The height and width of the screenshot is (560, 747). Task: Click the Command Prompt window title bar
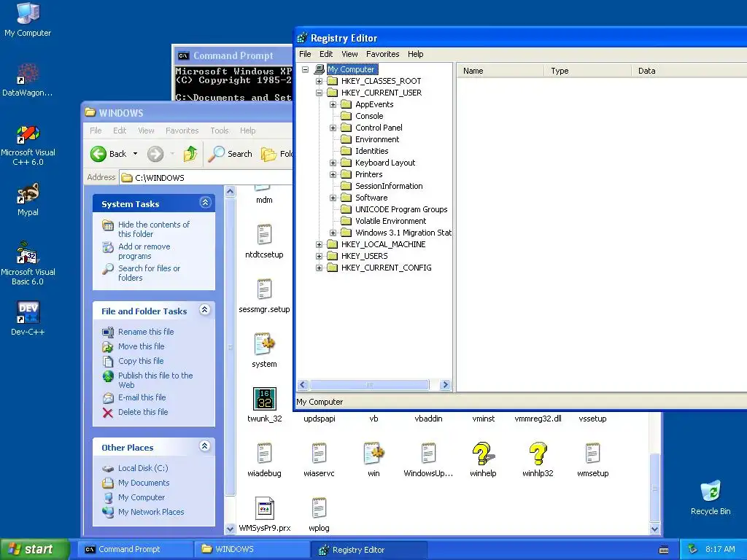click(x=233, y=55)
